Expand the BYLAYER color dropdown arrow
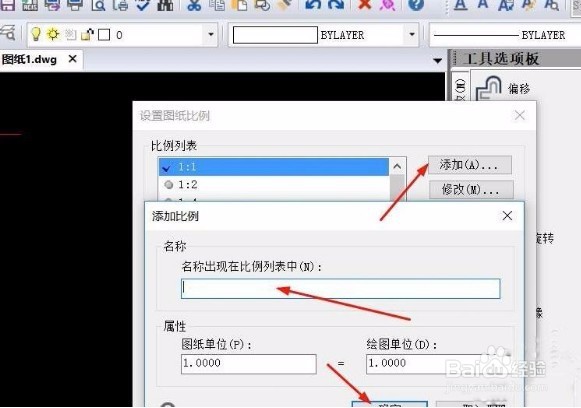The width and height of the screenshot is (581, 408). (412, 34)
